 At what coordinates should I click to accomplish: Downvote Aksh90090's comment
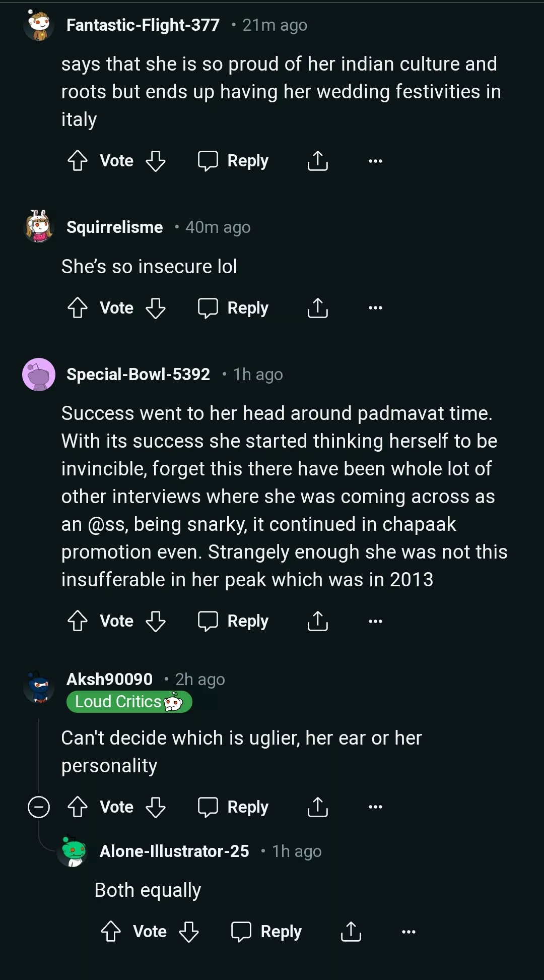155,807
